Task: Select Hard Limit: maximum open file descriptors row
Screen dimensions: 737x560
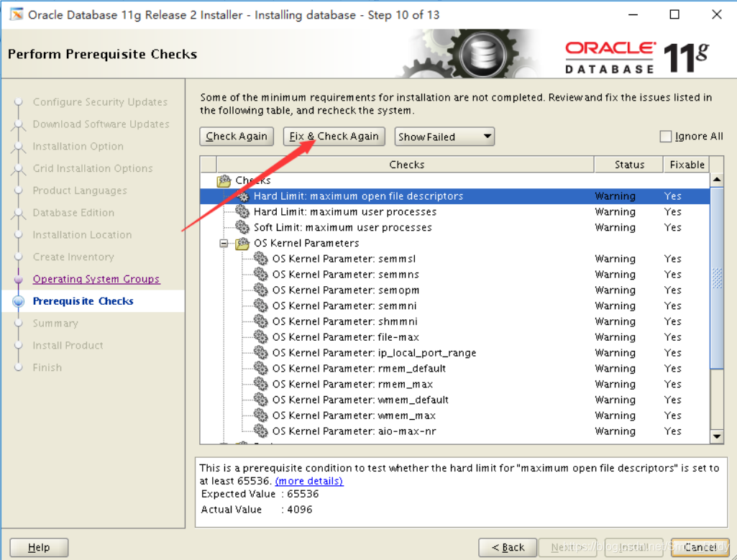Action: pyautogui.click(x=455, y=196)
